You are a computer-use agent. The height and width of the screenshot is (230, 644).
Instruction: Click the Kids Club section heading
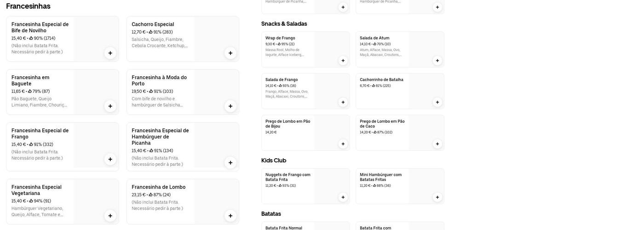(x=274, y=161)
